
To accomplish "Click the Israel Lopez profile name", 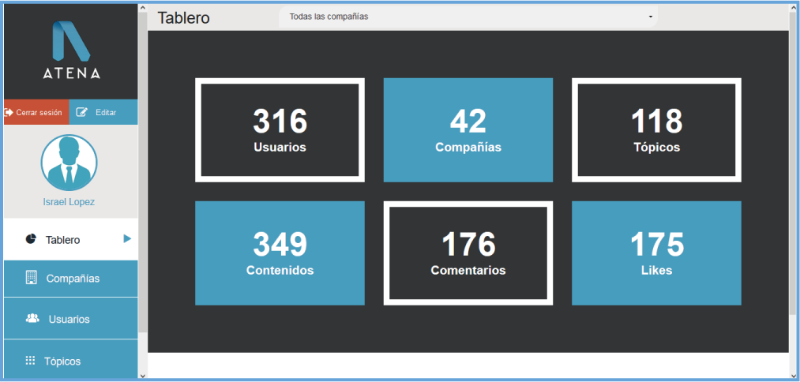I will pos(69,202).
